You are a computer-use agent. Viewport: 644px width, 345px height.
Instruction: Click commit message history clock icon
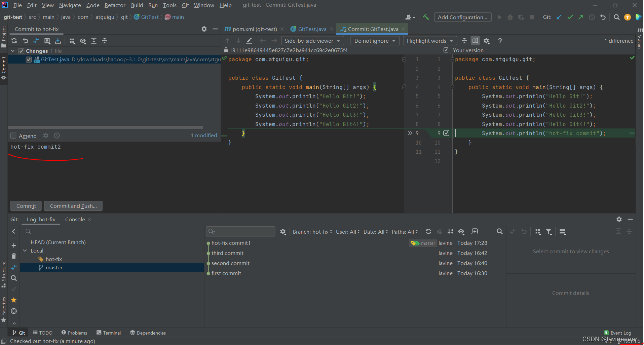pos(57,136)
